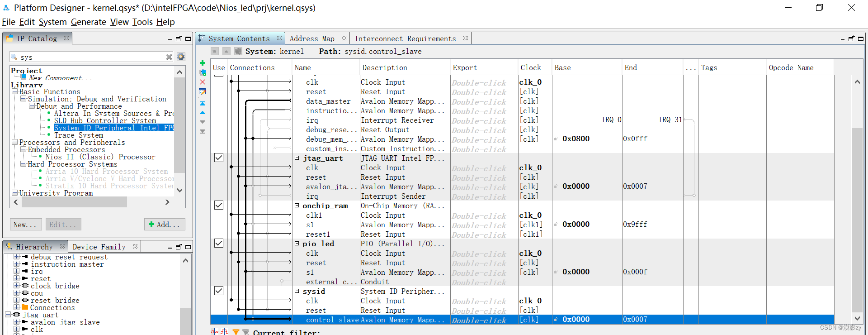
Task: Click in the IP Catalog search field
Action: coord(90,57)
